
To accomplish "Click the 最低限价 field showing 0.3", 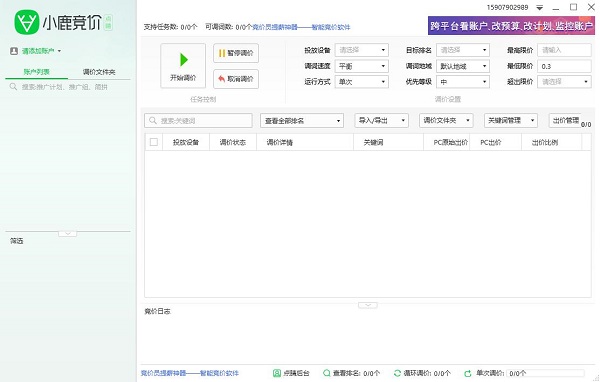I will 564,66.
